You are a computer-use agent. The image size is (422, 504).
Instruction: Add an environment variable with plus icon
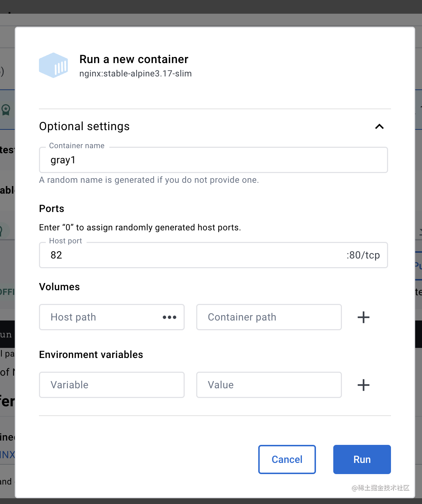[363, 385]
